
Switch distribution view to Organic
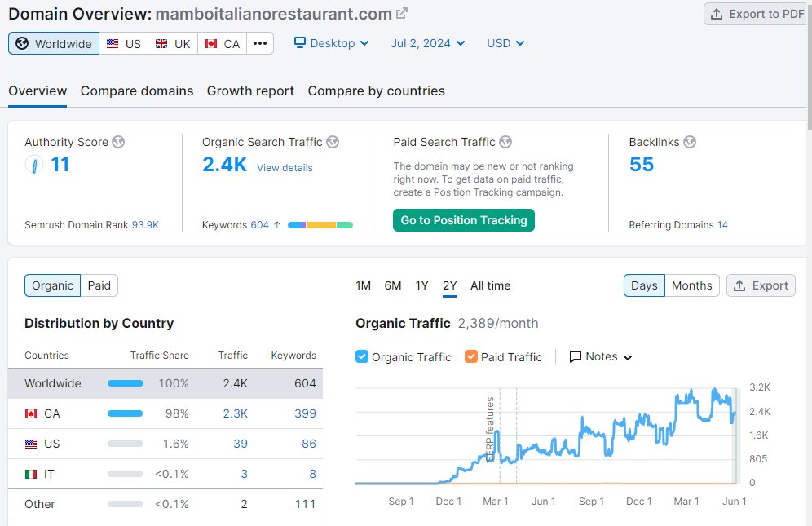coord(52,285)
